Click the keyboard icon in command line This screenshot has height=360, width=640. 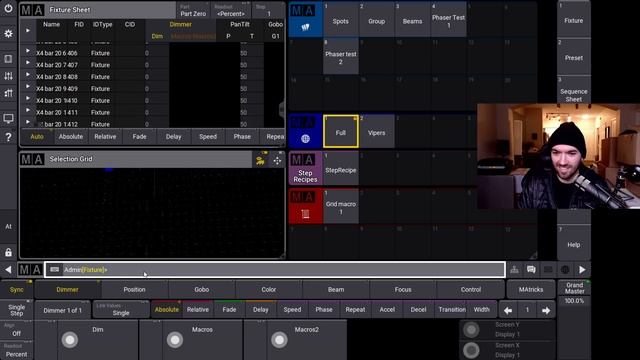click(54, 270)
